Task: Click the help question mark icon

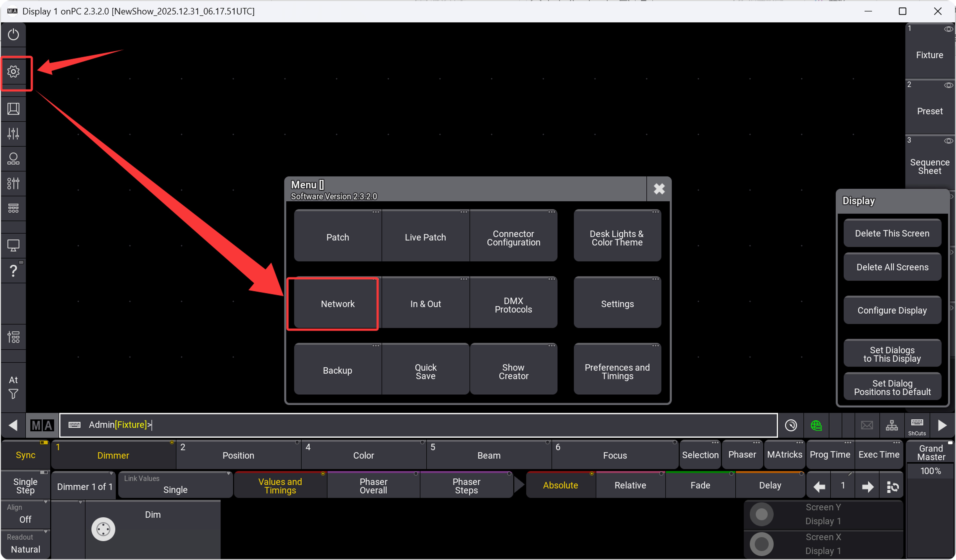Action: click(x=13, y=271)
